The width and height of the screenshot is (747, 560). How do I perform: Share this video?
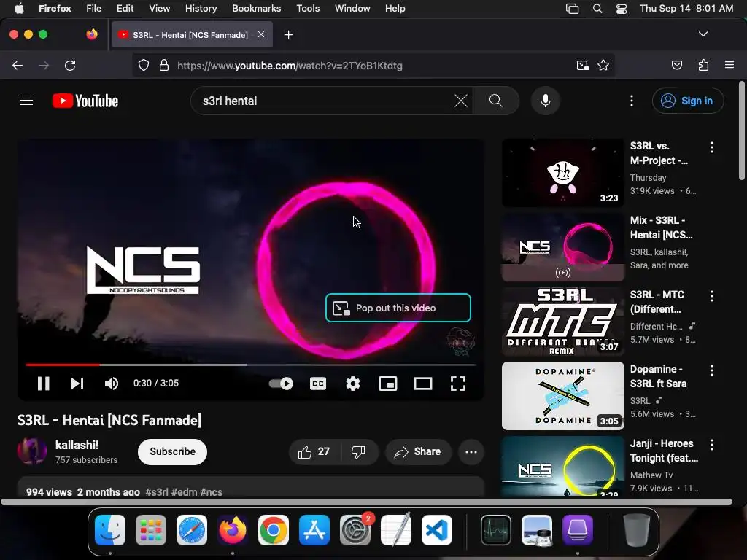(418, 452)
